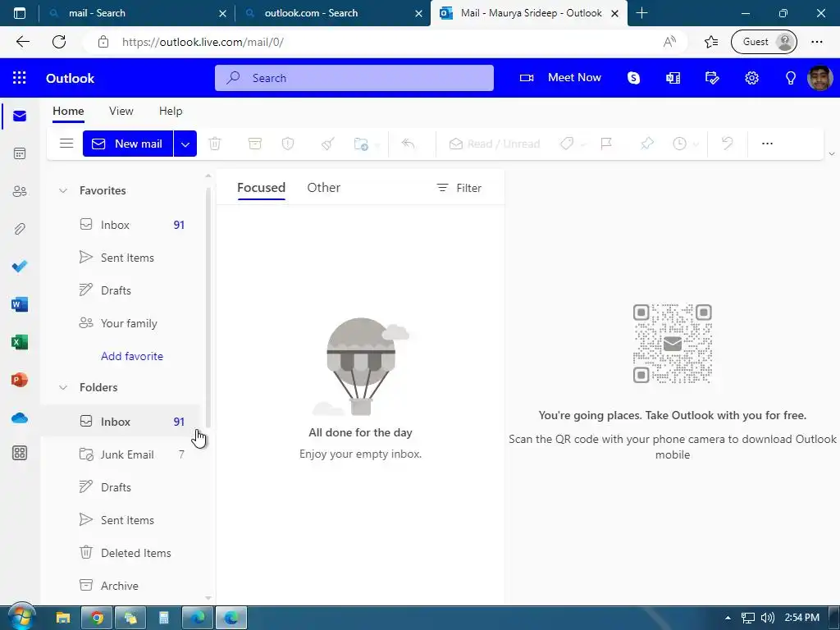This screenshot has height=630, width=840.
Task: Refresh the page with reload button
Action: point(59,42)
